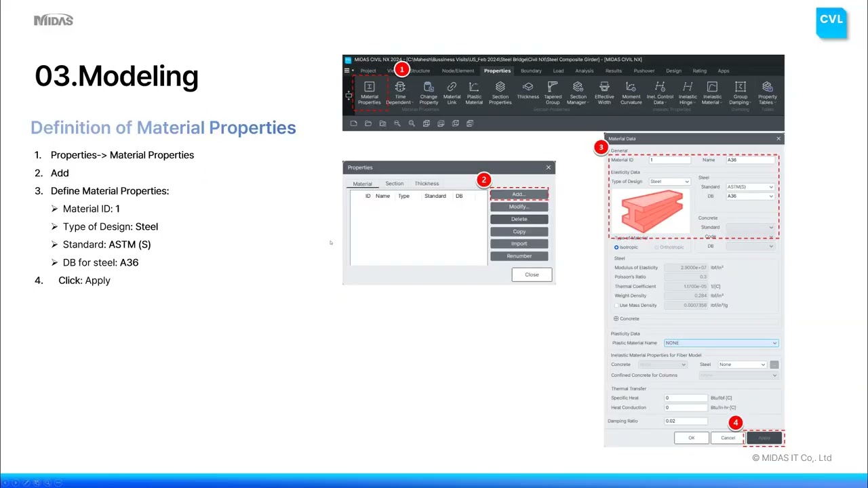This screenshot has width=868, height=488.
Task: Click Apply in Material Data dialog
Action: click(764, 438)
